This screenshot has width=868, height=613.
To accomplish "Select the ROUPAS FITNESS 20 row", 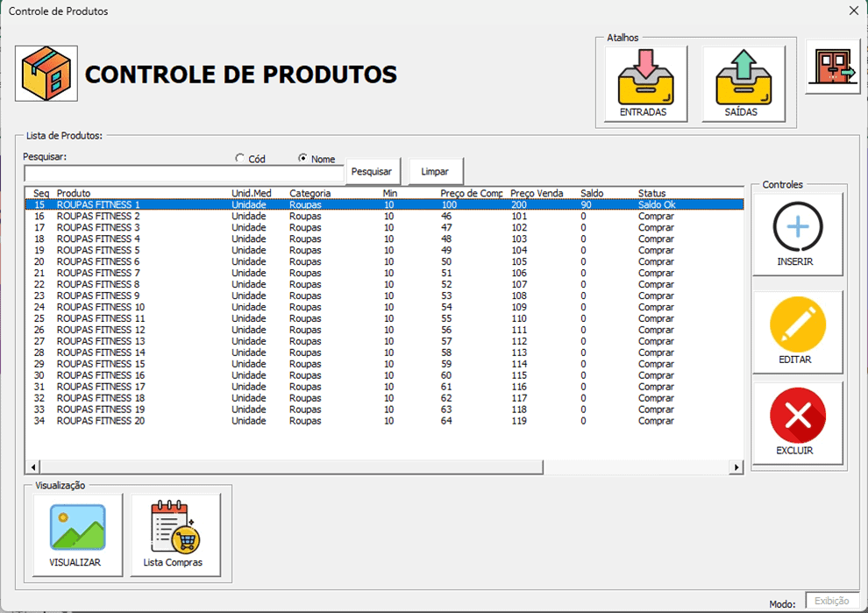I will (x=101, y=421).
